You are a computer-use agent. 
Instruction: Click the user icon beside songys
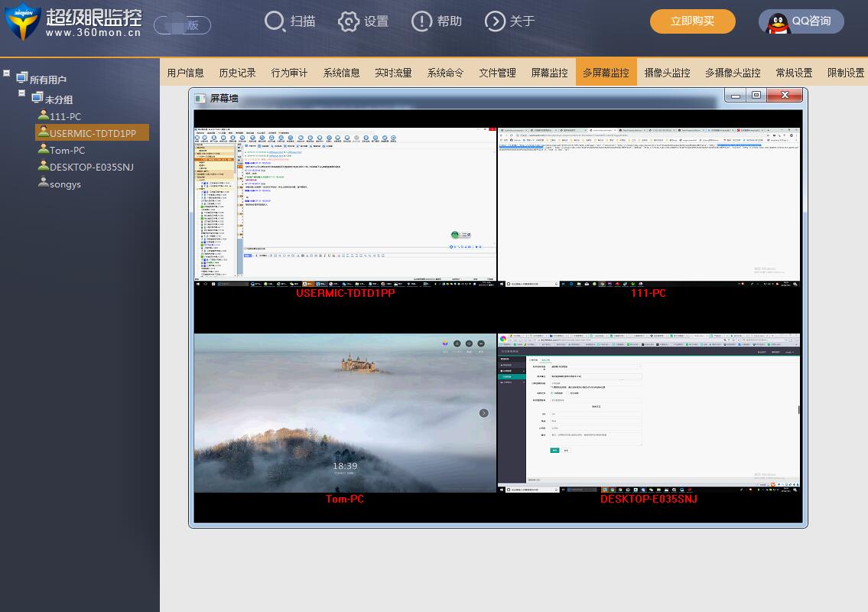(44, 184)
